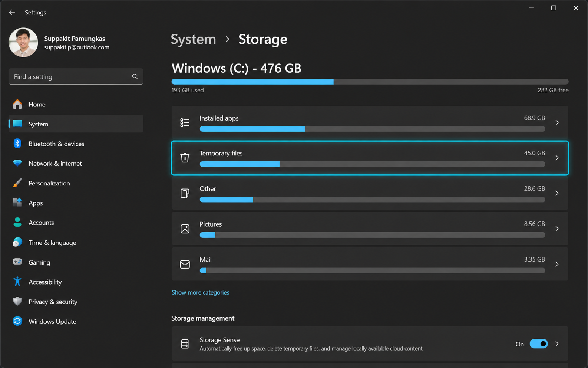This screenshot has width=588, height=368.
Task: Click the 193 GB used text
Action: click(187, 90)
